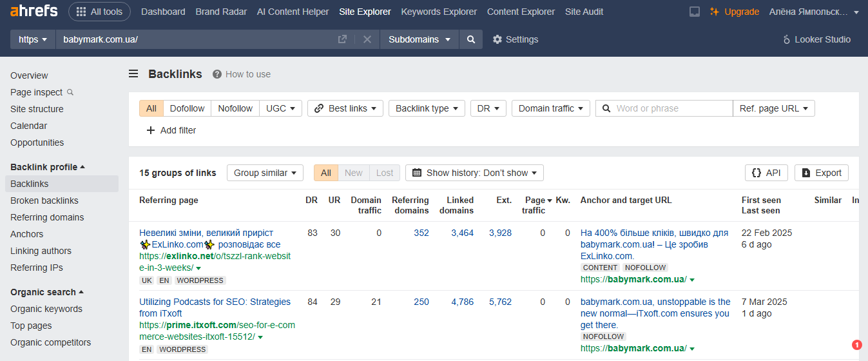868x361 pixels.
Task: Open Anchors in the sidebar
Action: coord(27,234)
